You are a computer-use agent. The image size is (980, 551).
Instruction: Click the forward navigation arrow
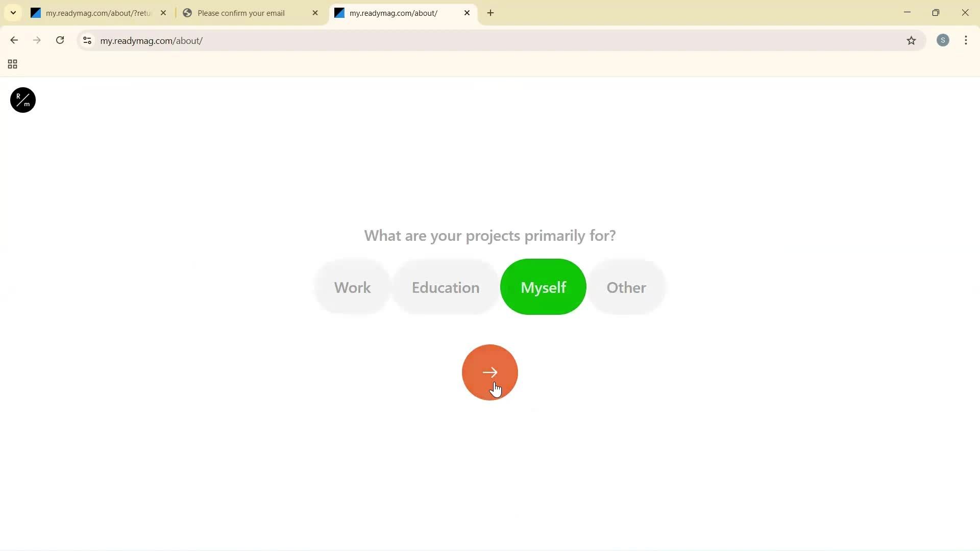(x=37, y=40)
